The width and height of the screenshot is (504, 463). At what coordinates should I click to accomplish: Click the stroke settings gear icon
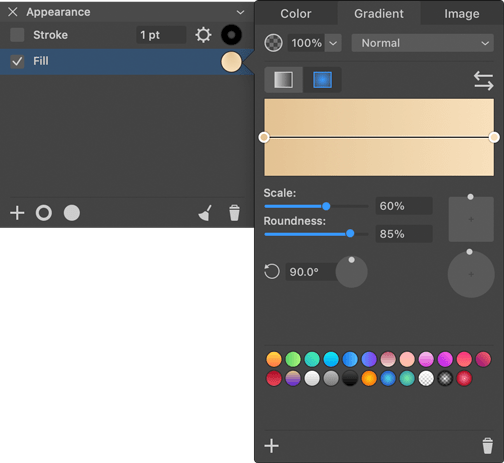tap(203, 35)
